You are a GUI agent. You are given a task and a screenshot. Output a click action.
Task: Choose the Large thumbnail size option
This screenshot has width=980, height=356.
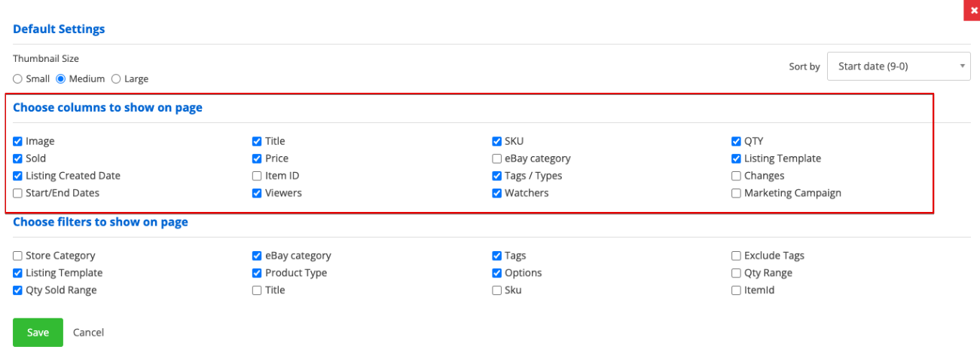[x=116, y=78]
